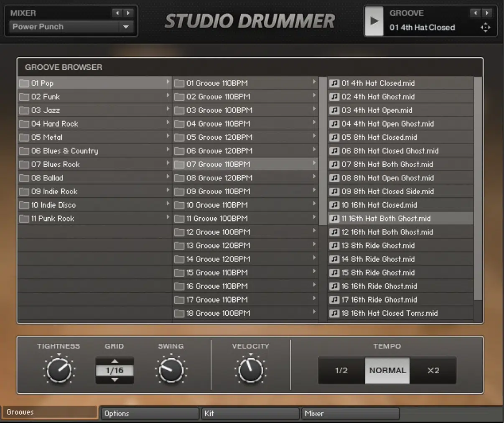Select 02 4th Hat Ghost.mid file
This screenshot has height=423, width=504.
tap(401, 97)
